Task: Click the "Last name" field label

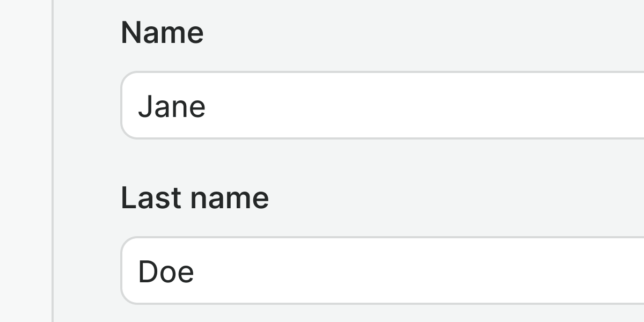Action: (x=194, y=197)
